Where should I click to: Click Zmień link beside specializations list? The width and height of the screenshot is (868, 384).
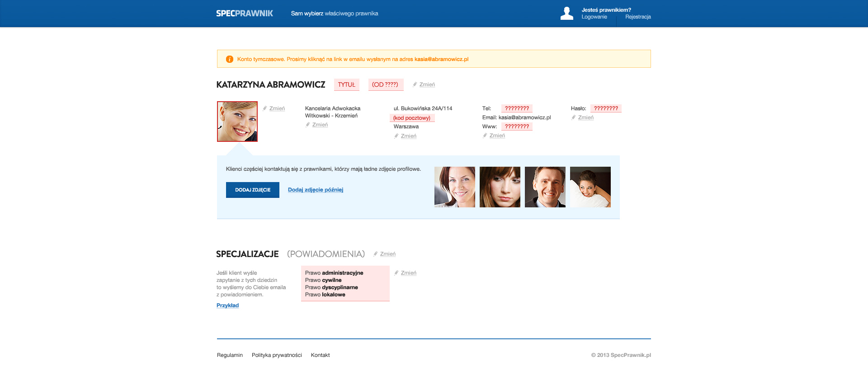tap(409, 273)
